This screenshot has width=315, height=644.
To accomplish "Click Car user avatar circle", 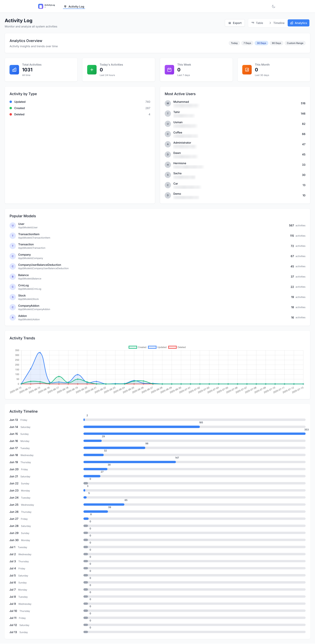I will click(168, 185).
